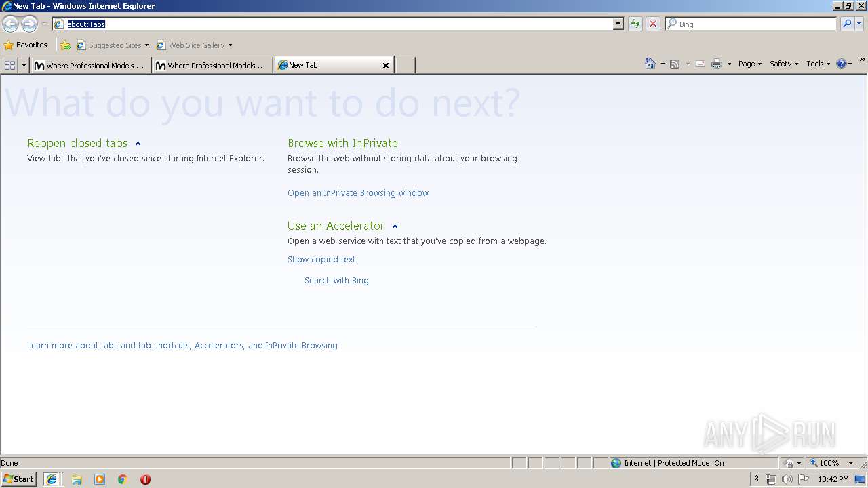Click the volume speaker tray icon
This screenshot has height=488, width=868.
pos(787,479)
